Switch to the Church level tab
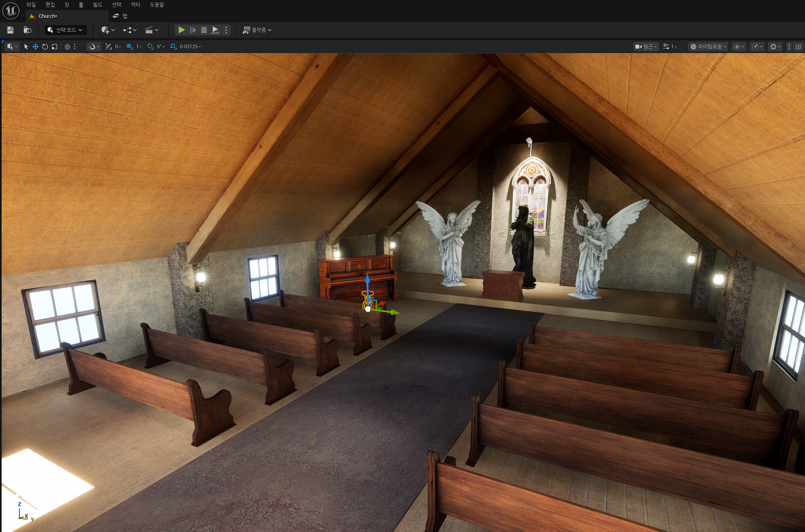This screenshot has width=805, height=532. point(48,16)
